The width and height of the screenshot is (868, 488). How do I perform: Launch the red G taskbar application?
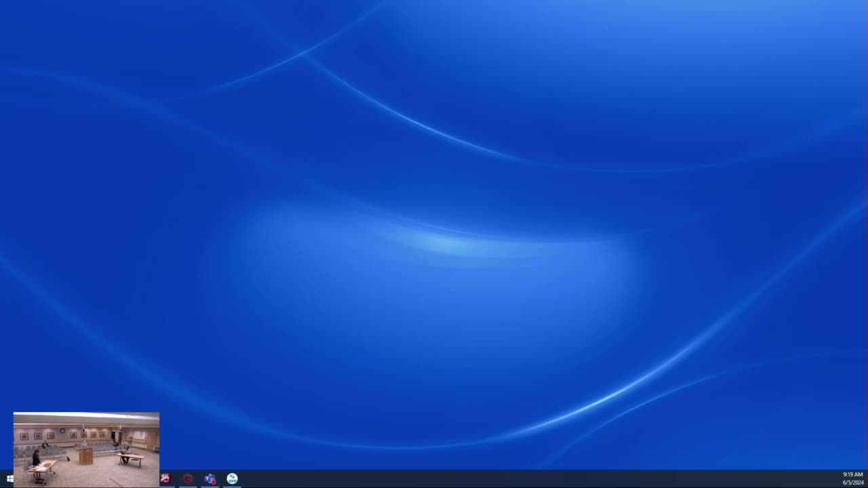click(188, 479)
